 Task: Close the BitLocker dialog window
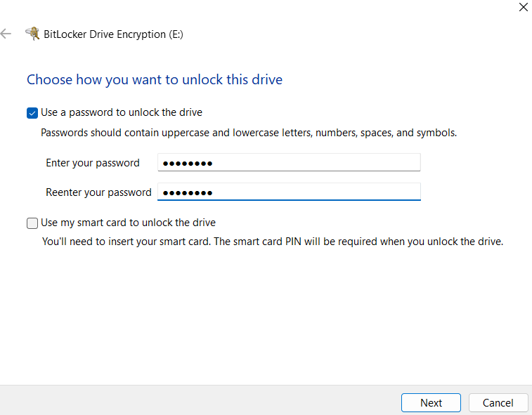pyautogui.click(x=523, y=7)
